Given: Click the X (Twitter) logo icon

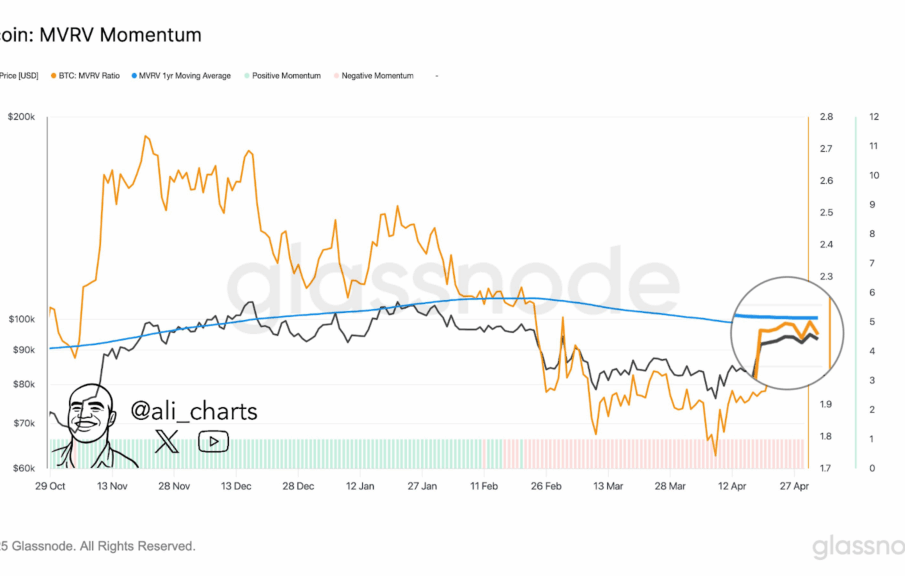Looking at the screenshot, I should (168, 441).
